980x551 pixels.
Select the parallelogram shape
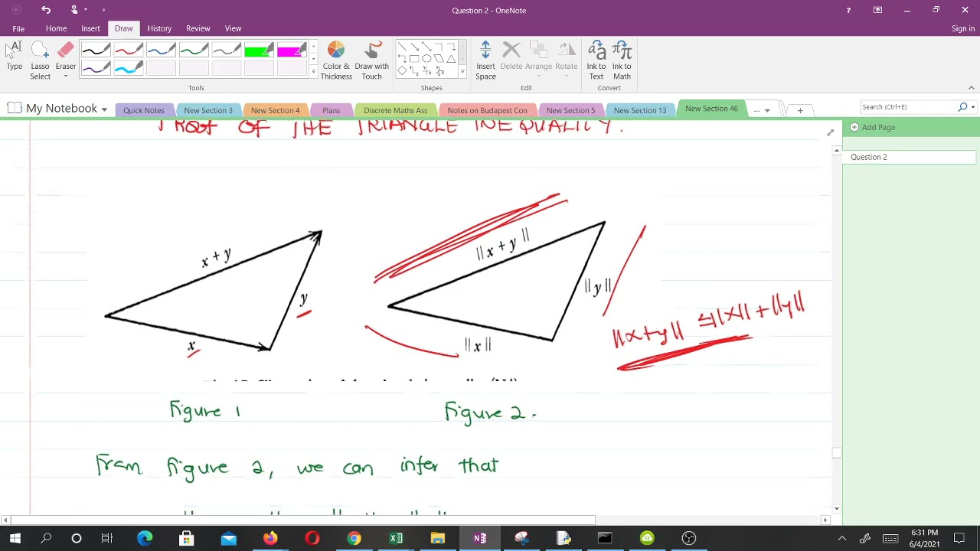pyautogui.click(x=439, y=58)
